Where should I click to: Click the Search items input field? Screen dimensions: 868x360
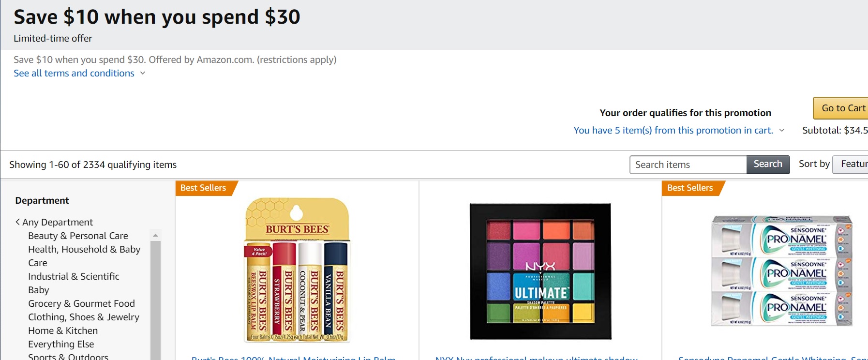[x=688, y=165]
